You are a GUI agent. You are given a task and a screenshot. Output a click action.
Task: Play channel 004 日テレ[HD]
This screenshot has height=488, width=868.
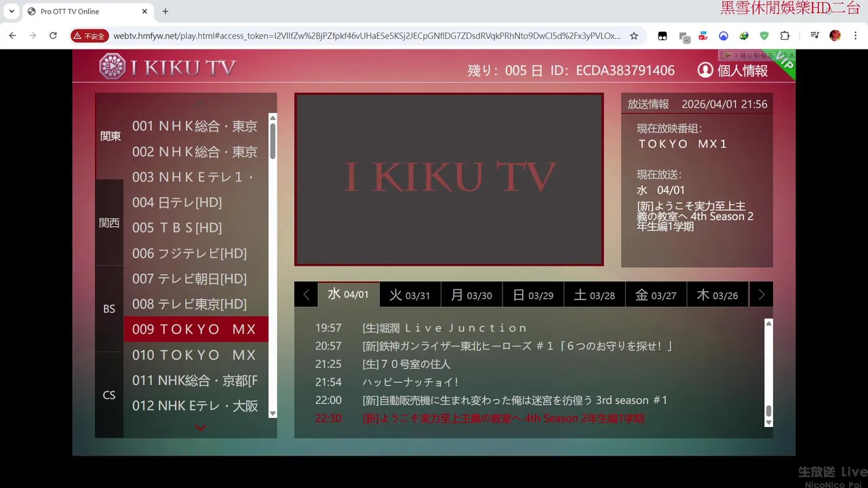[x=196, y=202]
